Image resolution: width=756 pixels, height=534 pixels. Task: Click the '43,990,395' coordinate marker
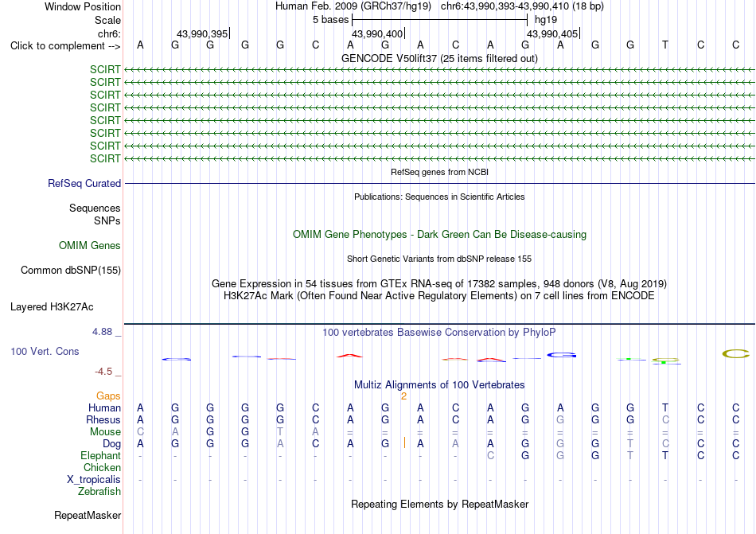(202, 33)
